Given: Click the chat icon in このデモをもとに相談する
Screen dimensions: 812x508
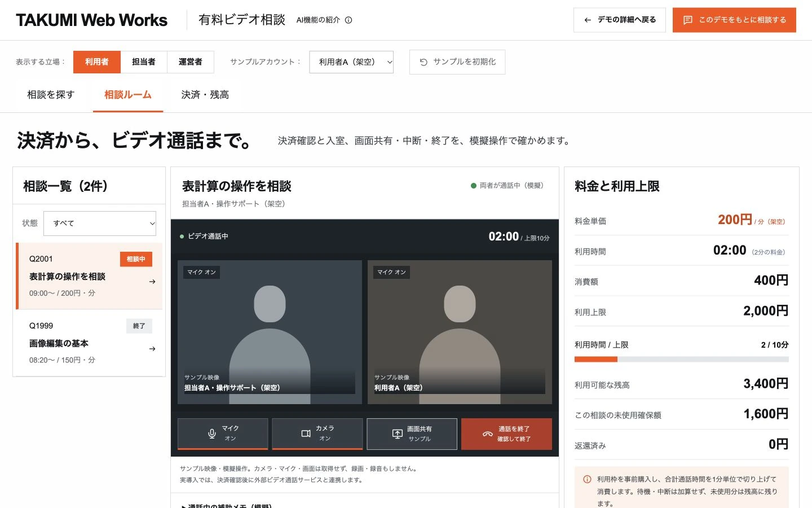Looking at the screenshot, I should click(688, 20).
